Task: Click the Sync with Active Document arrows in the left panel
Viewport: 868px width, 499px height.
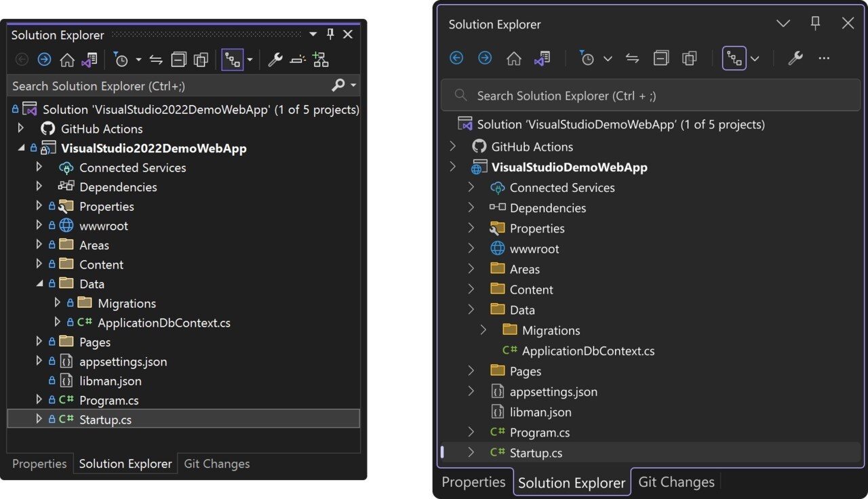Action: (x=156, y=60)
